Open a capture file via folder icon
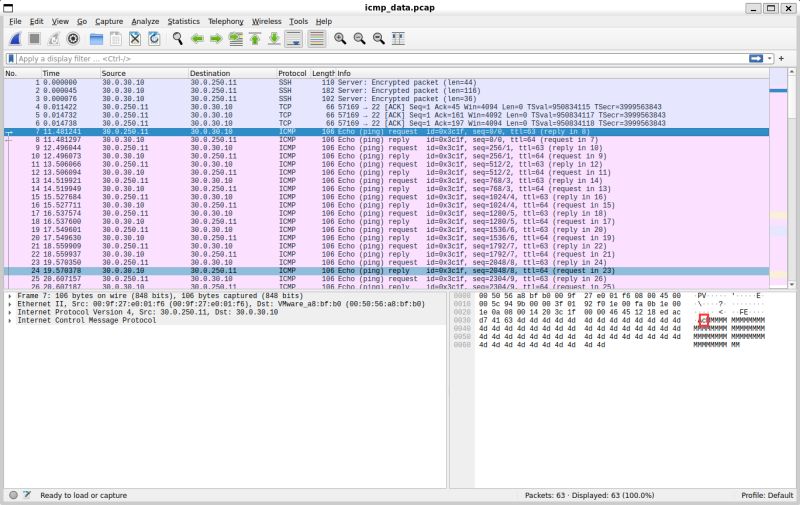800x505 pixels. pos(96,39)
